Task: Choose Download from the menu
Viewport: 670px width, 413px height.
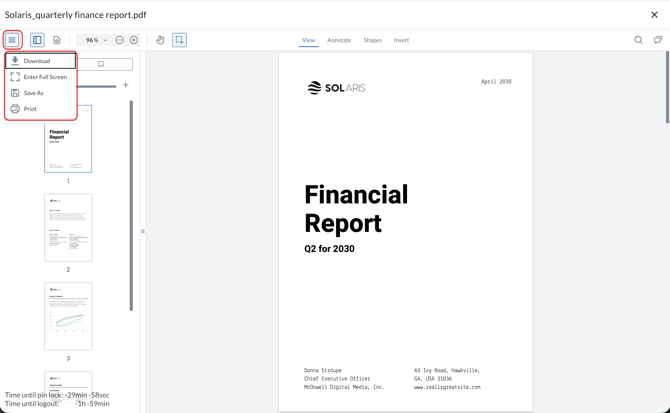Action: (40, 61)
